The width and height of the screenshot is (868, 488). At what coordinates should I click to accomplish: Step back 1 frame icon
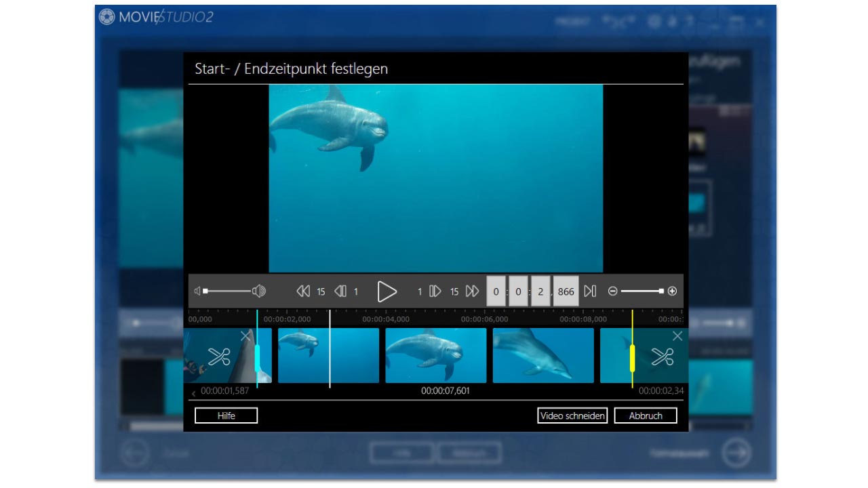pos(340,291)
